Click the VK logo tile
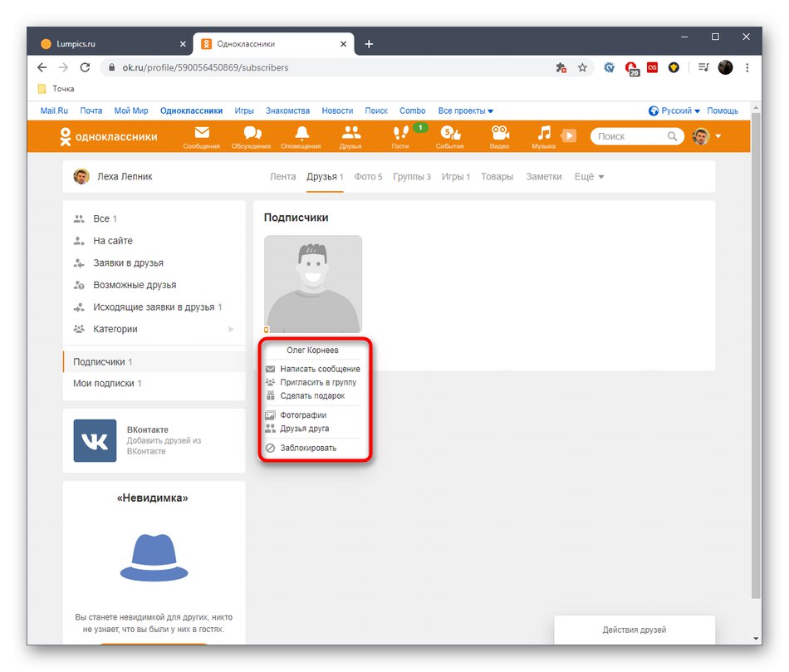This screenshot has width=789, height=672. 96,440
